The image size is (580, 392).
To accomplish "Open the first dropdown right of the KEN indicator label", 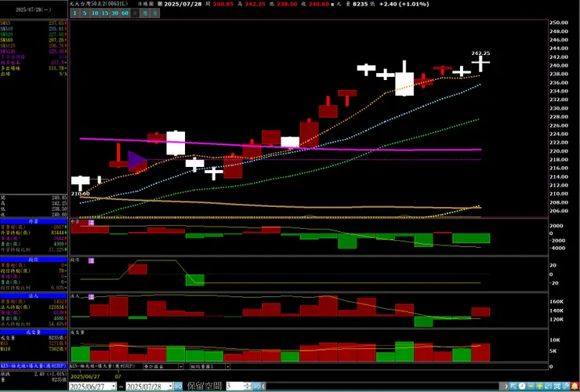I will click(x=181, y=366).
